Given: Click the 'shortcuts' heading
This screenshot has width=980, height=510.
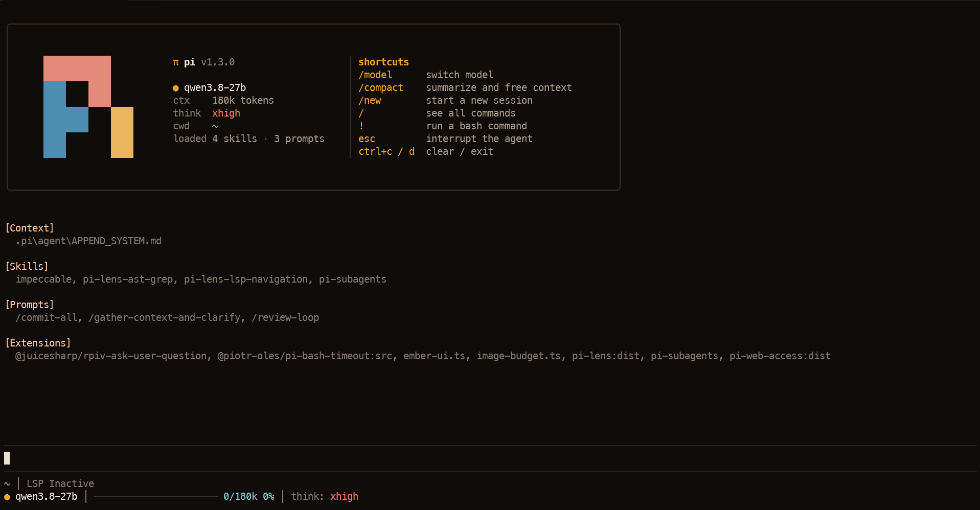Looking at the screenshot, I should pos(383,62).
